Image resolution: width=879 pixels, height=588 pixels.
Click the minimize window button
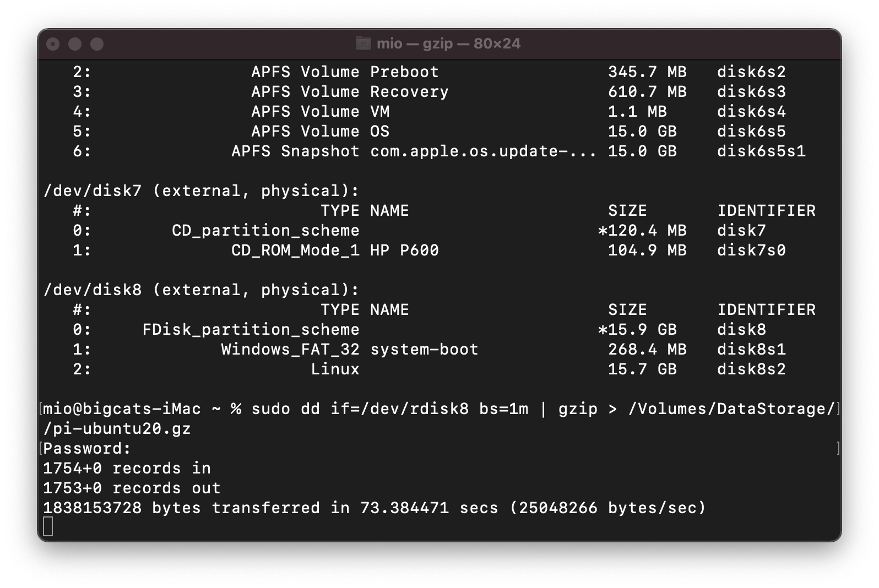(x=75, y=44)
